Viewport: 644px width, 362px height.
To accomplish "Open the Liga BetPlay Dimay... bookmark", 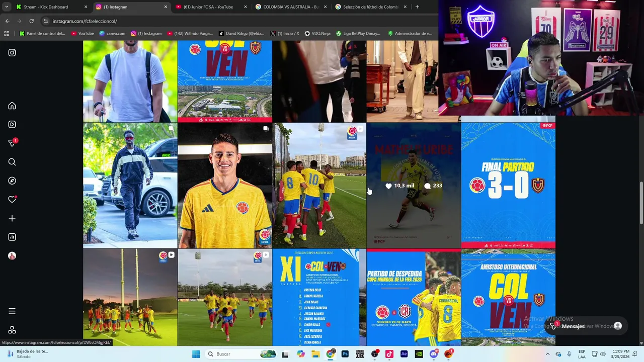I will [358, 34].
